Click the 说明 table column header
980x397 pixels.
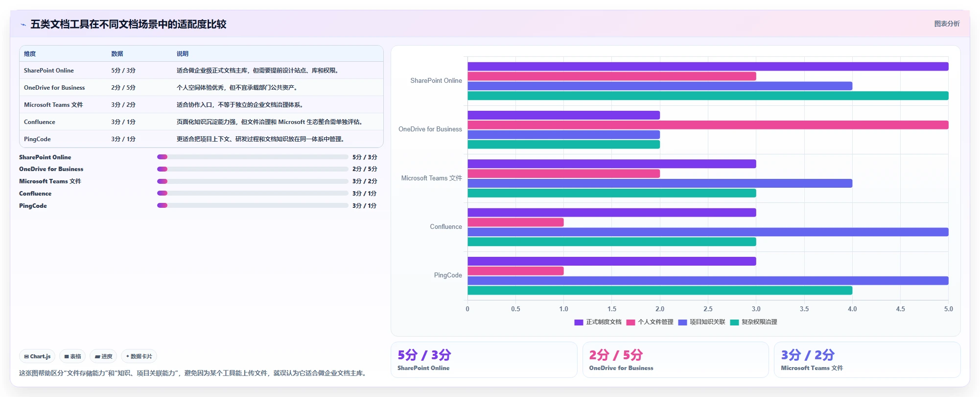pyautogui.click(x=183, y=54)
